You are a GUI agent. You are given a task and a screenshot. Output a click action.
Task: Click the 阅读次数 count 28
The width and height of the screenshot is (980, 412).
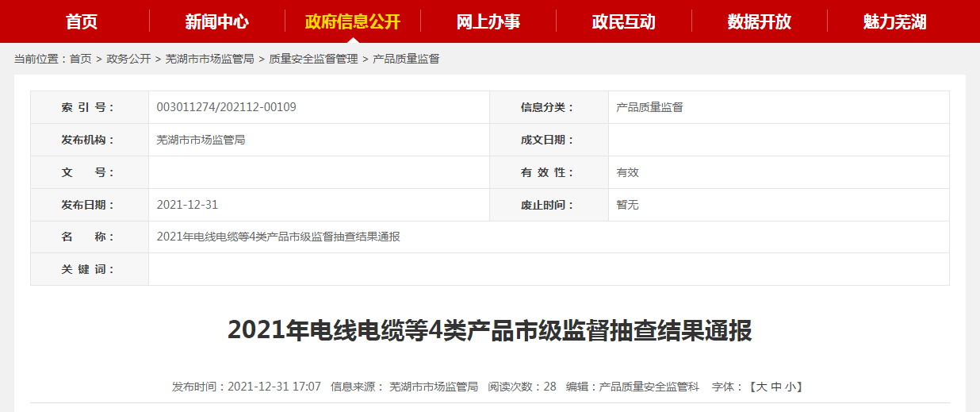coord(550,387)
